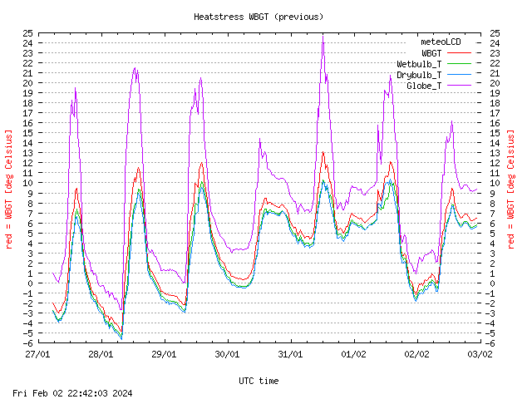Click the highest Globe_T peak near 31/01

click(x=323, y=36)
